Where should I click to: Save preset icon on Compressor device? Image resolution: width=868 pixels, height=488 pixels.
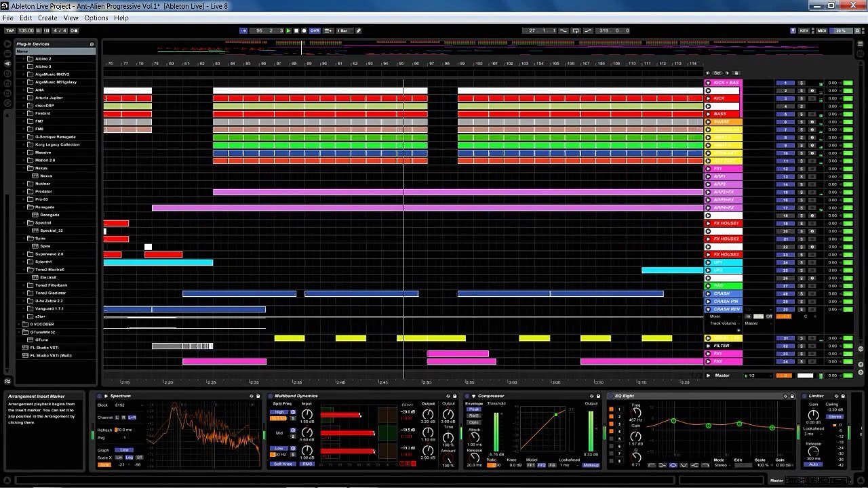pyautogui.click(x=597, y=396)
